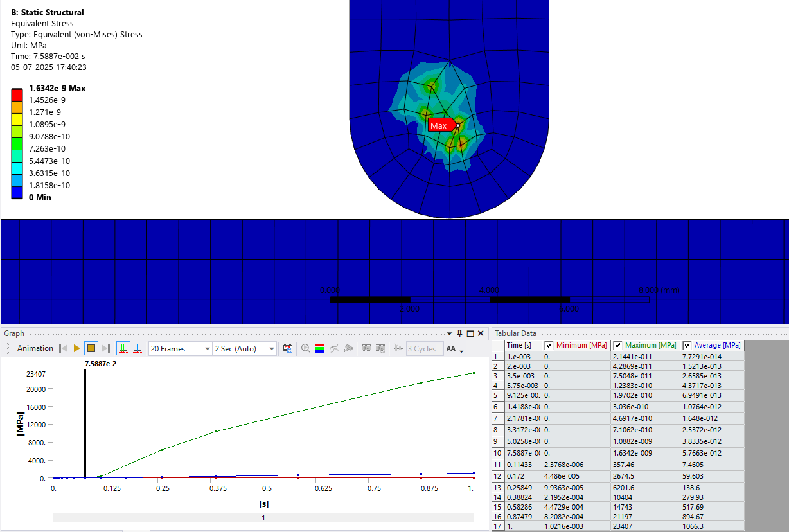Viewport: 789px width, 532px height.
Task: Click the red legend color band
Action: pyautogui.click(x=17, y=94)
